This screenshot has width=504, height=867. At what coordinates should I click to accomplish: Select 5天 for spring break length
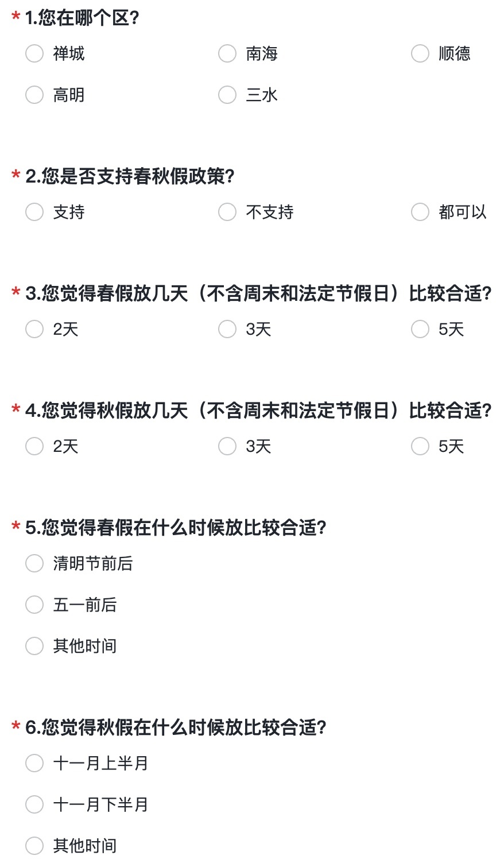[420, 330]
